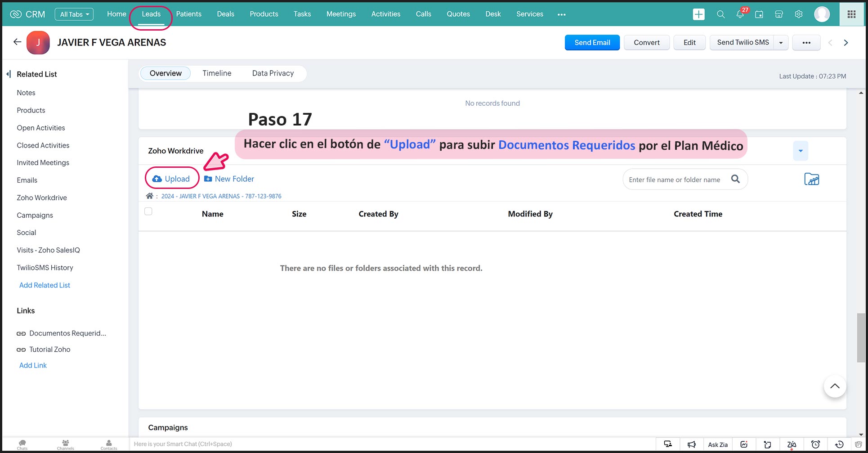This screenshot has width=868, height=453.
Task: Open the notifications bell icon
Action: [x=740, y=14]
